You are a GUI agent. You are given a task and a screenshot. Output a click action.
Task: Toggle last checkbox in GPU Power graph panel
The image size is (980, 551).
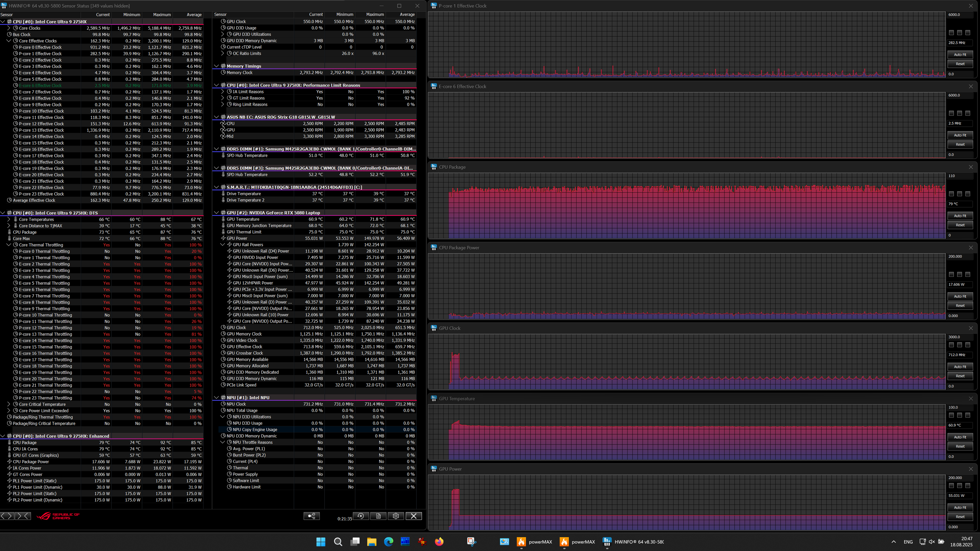click(x=968, y=486)
